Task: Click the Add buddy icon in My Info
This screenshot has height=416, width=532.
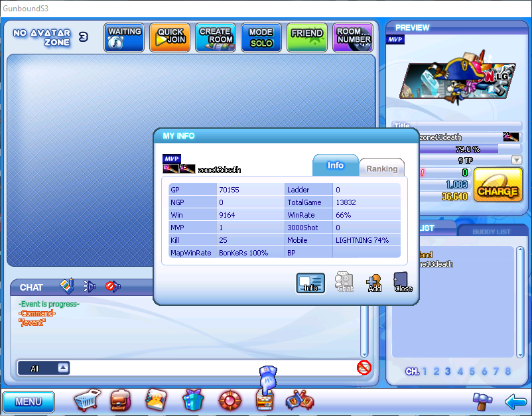Action: click(x=374, y=283)
